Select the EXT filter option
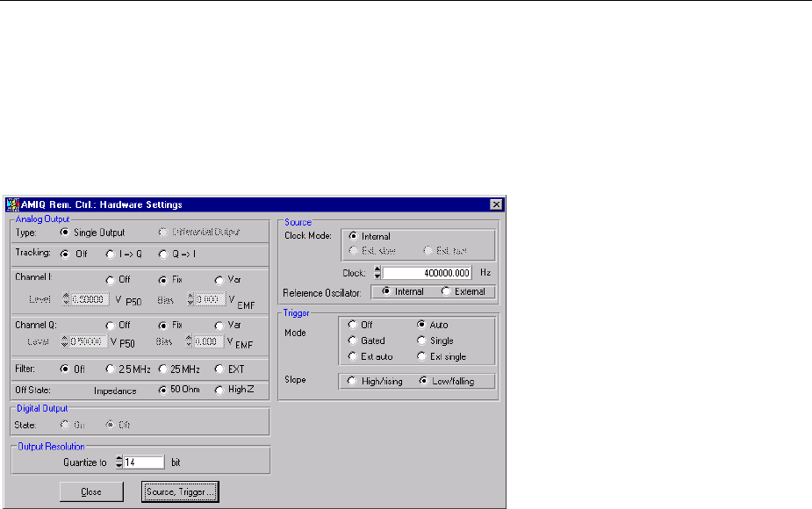Image resolution: width=812 pixels, height=509 pixels. click(219, 369)
